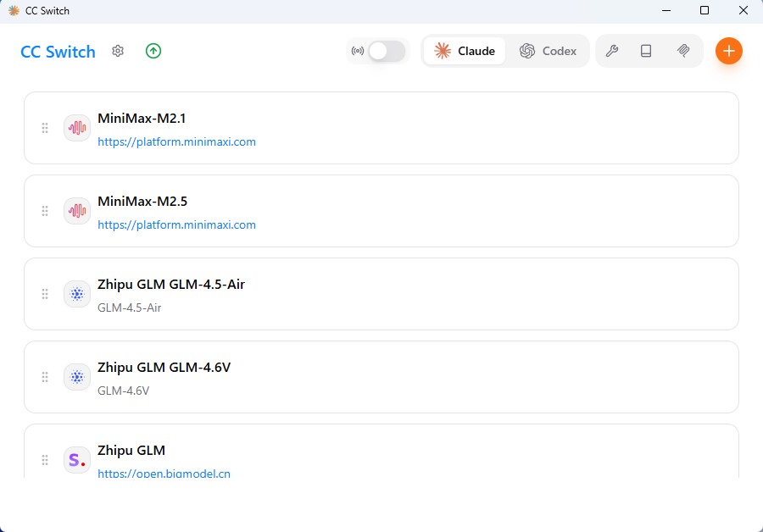Open settings via the gear icon
763x532 pixels.
click(118, 51)
